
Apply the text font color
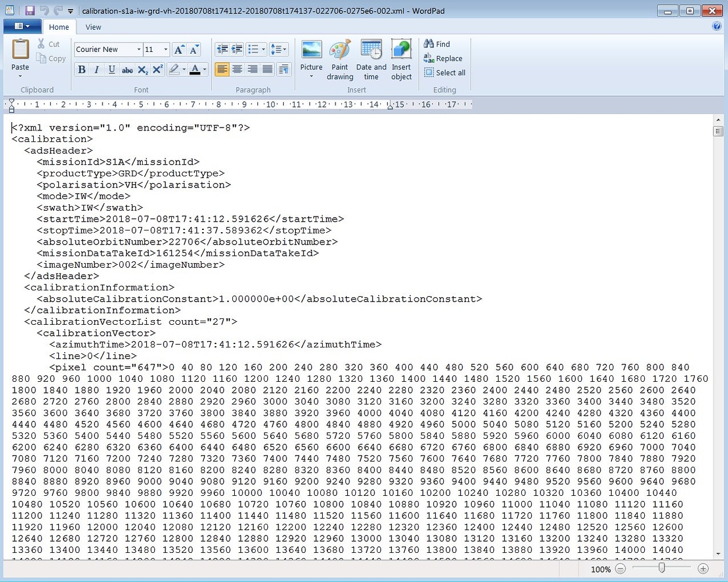(x=195, y=70)
